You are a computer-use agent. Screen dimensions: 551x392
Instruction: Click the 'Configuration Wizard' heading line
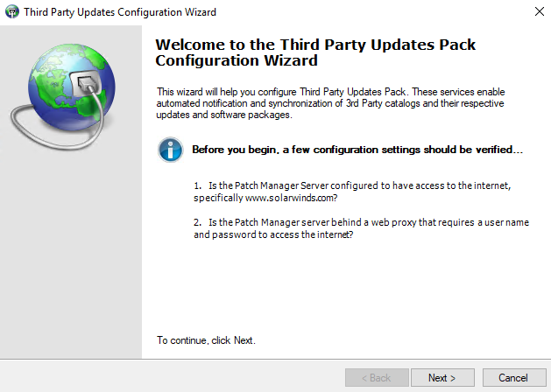click(236, 62)
